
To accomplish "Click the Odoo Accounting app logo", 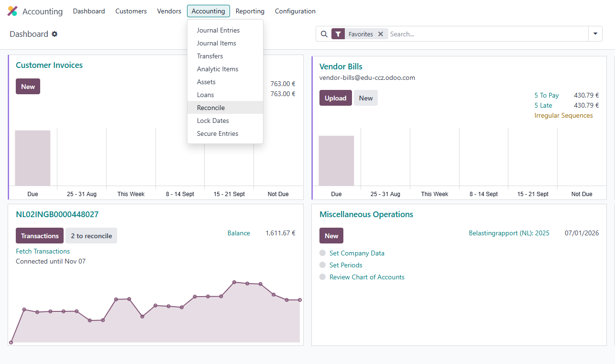I will click(12, 11).
